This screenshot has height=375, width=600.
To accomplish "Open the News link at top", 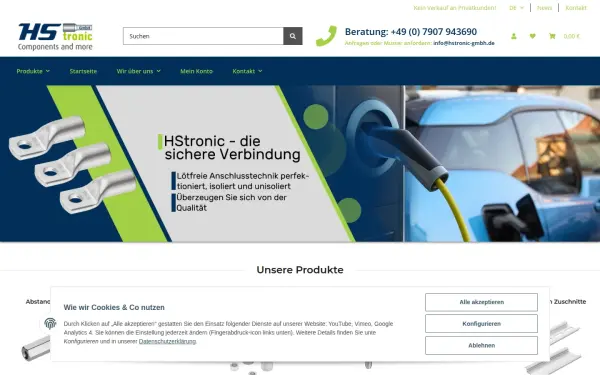I will click(544, 8).
